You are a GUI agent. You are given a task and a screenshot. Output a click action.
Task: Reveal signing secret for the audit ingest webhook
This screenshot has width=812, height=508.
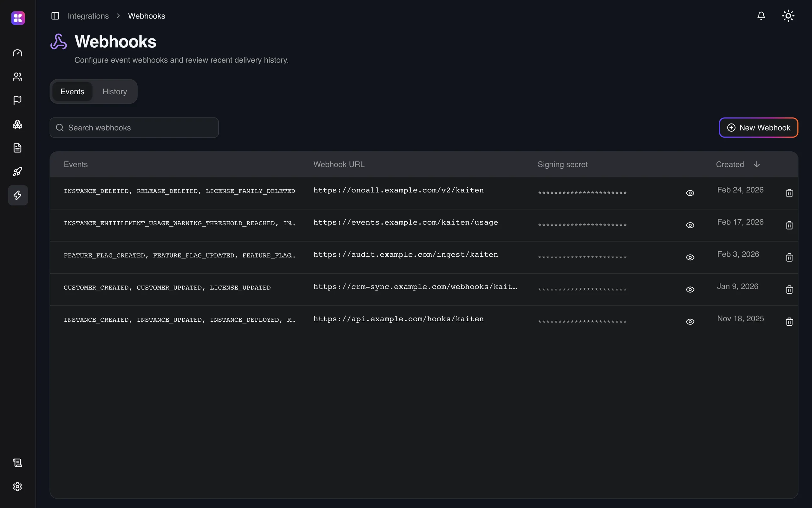690,257
